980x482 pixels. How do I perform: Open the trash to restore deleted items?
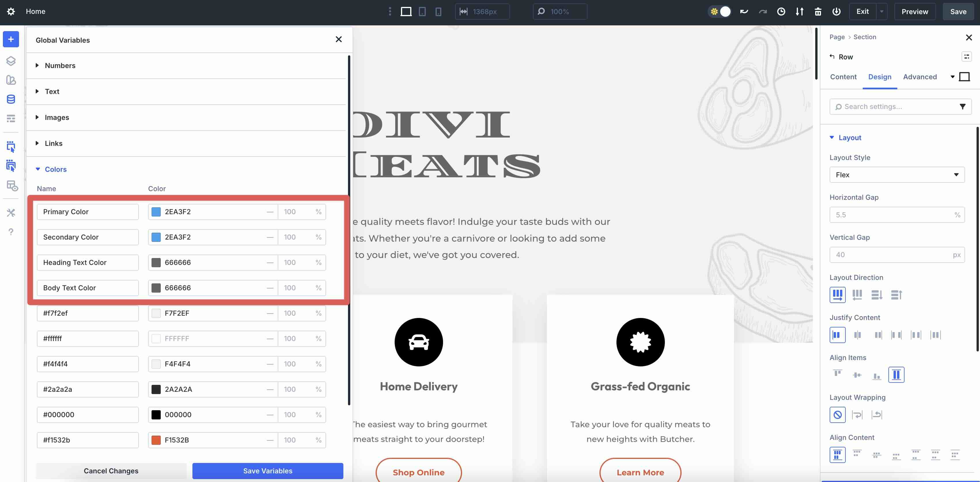pos(818,12)
